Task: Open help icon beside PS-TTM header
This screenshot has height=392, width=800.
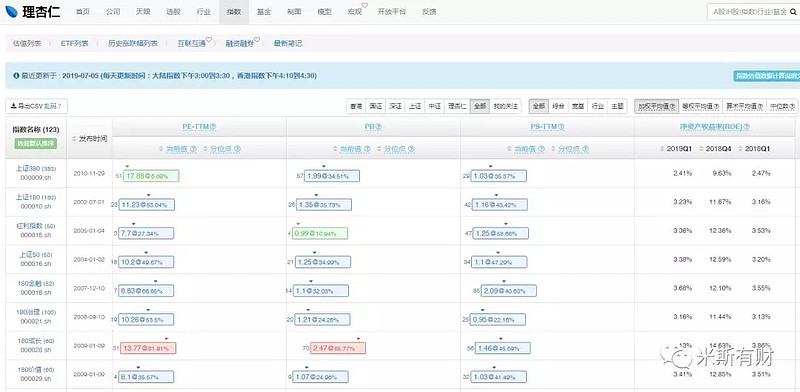Action: 561,127
